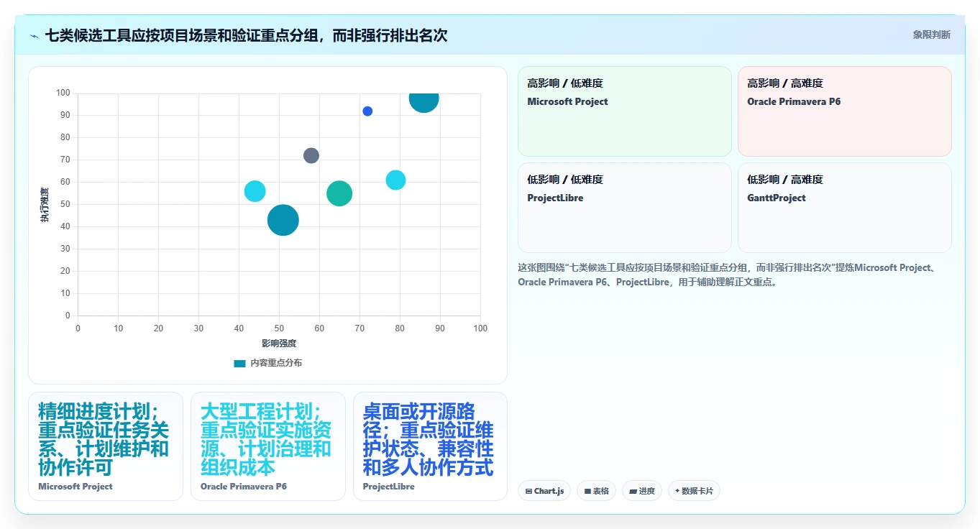
Task: Click the lightning icon beside the title
Action: click(x=34, y=36)
